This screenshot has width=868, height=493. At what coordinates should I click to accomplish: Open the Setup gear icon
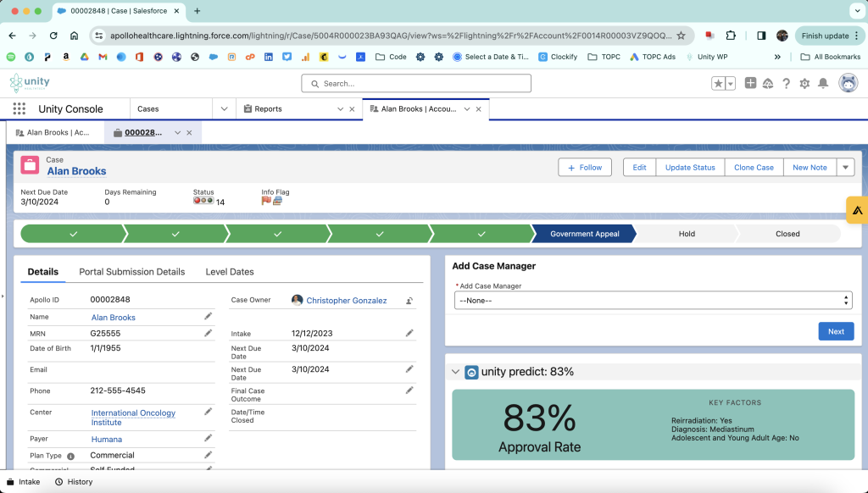[804, 83]
